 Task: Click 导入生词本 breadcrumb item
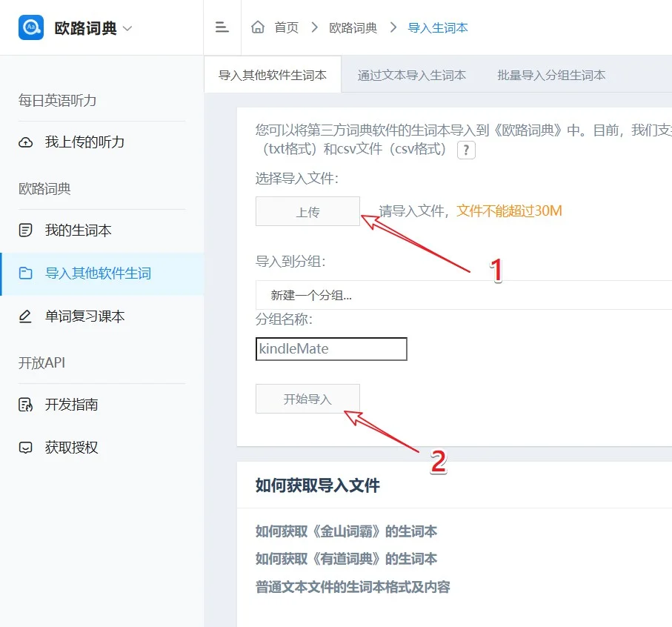click(438, 28)
